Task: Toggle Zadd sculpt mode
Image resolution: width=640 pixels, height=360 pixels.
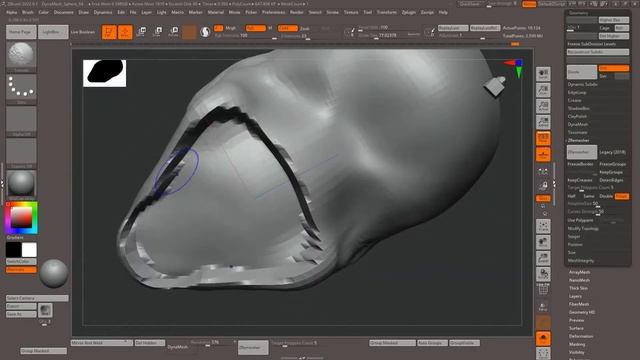Action: pyautogui.click(x=287, y=28)
